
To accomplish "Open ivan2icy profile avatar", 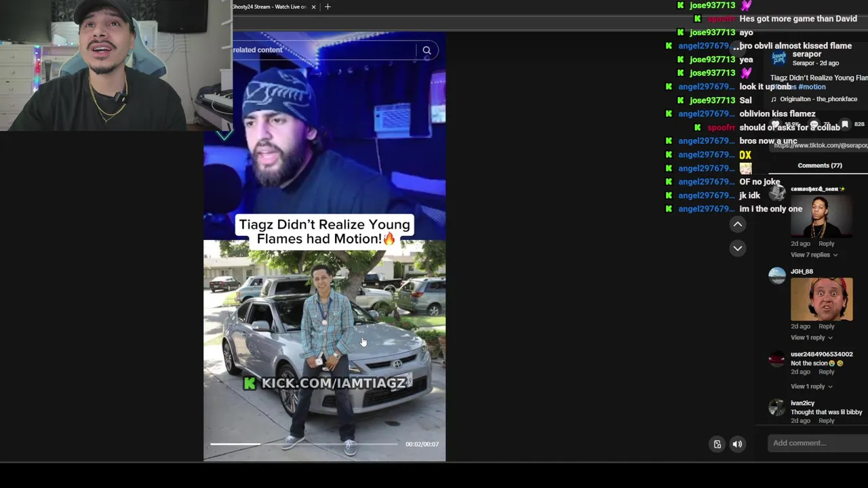I will point(777,407).
